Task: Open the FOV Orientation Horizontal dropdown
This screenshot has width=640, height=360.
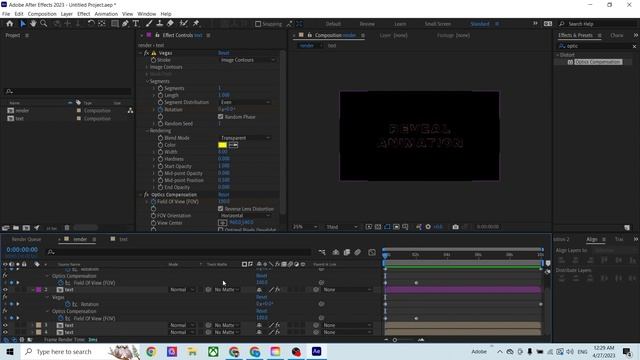Action: (245, 216)
